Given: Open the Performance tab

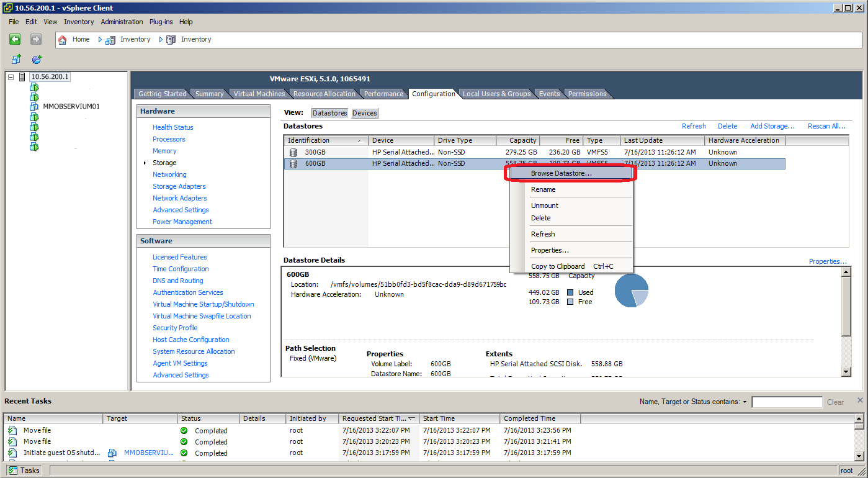Looking at the screenshot, I should point(383,94).
